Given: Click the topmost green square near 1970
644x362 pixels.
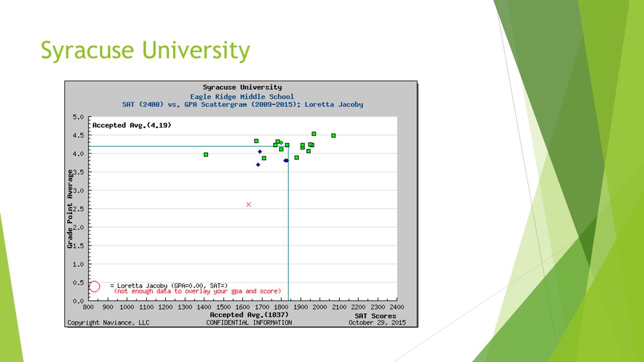Looking at the screenshot, I should click(313, 134).
